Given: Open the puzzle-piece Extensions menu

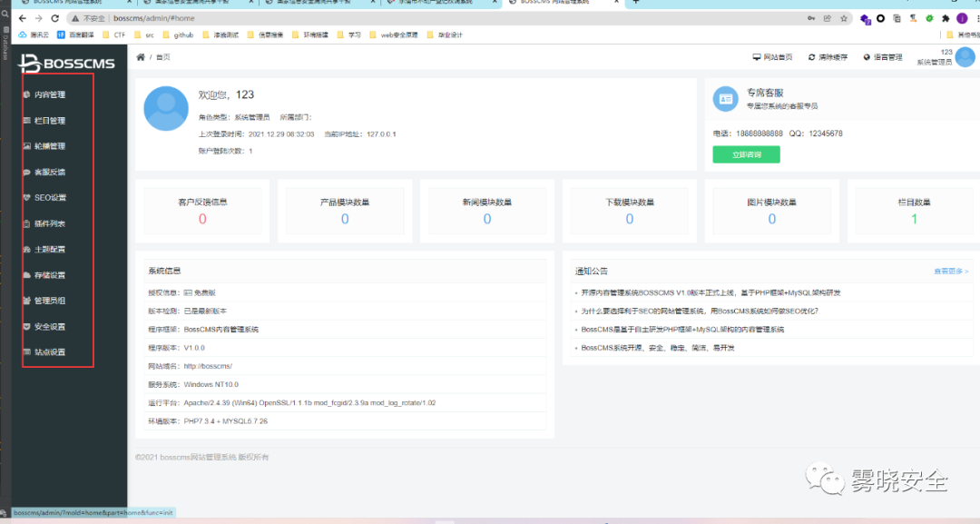Looking at the screenshot, I should [946, 19].
